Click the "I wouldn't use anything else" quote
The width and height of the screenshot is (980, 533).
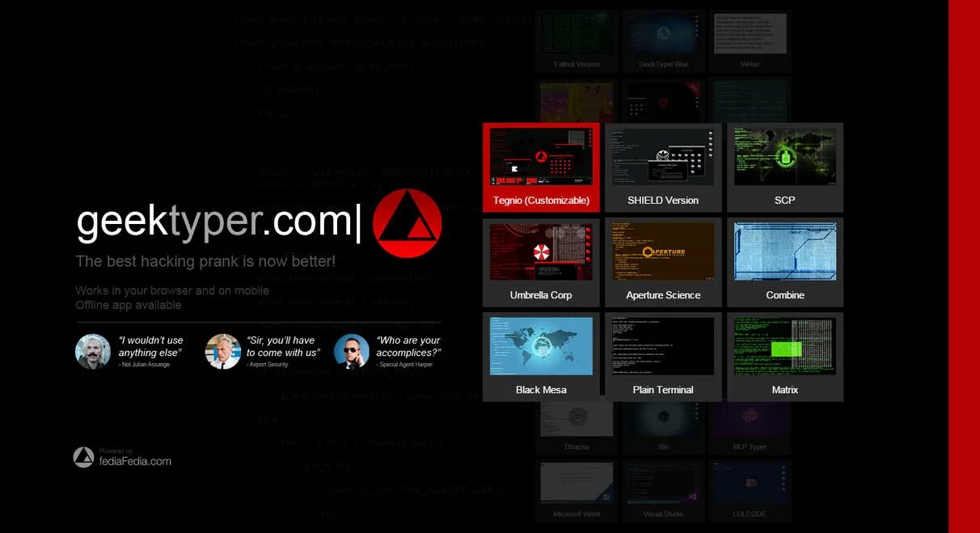150,346
